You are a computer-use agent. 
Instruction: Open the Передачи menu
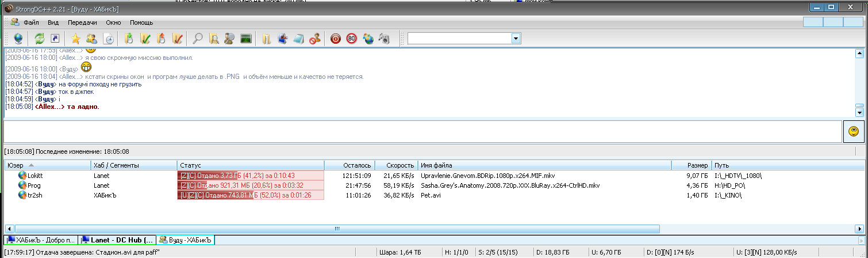[x=82, y=22]
